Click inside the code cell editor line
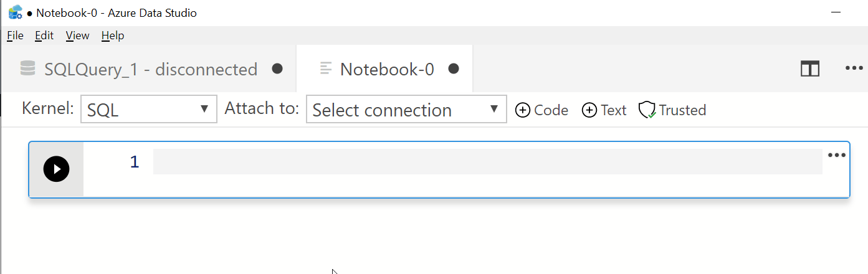 (x=486, y=162)
